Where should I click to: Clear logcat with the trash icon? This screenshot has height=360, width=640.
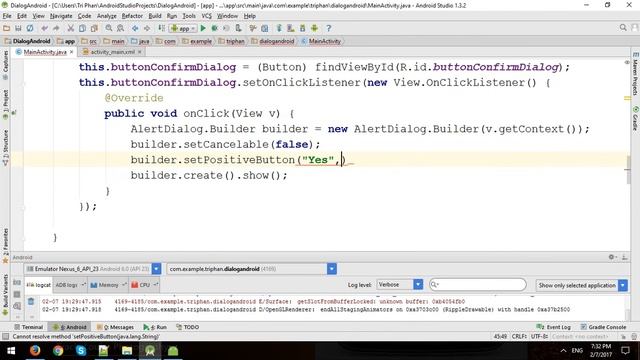(31, 302)
